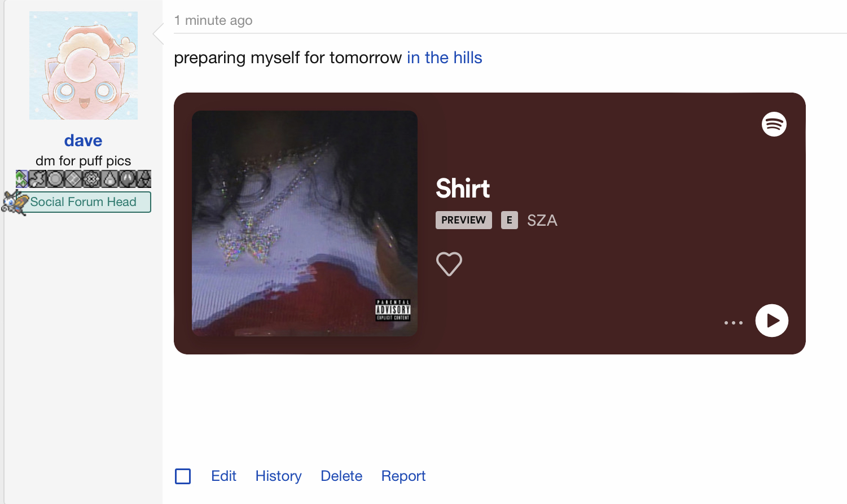This screenshot has width=847, height=504.
Task: Delete this post
Action: click(341, 476)
